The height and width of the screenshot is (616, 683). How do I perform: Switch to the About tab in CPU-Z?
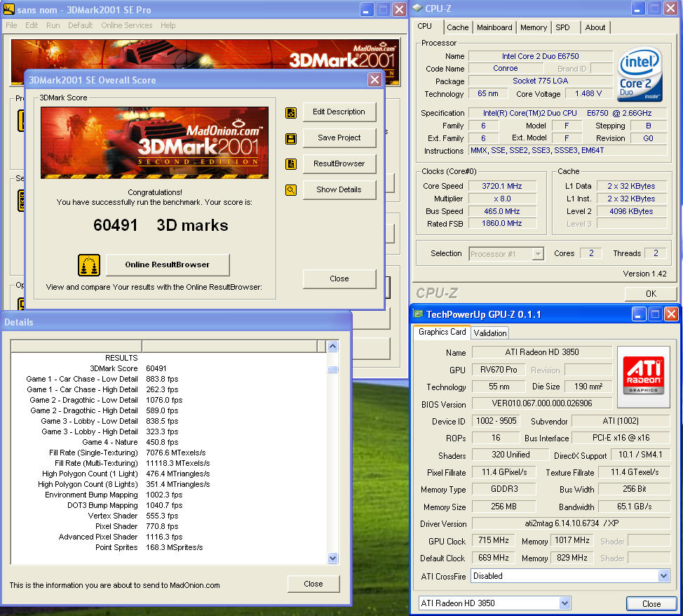pos(595,27)
